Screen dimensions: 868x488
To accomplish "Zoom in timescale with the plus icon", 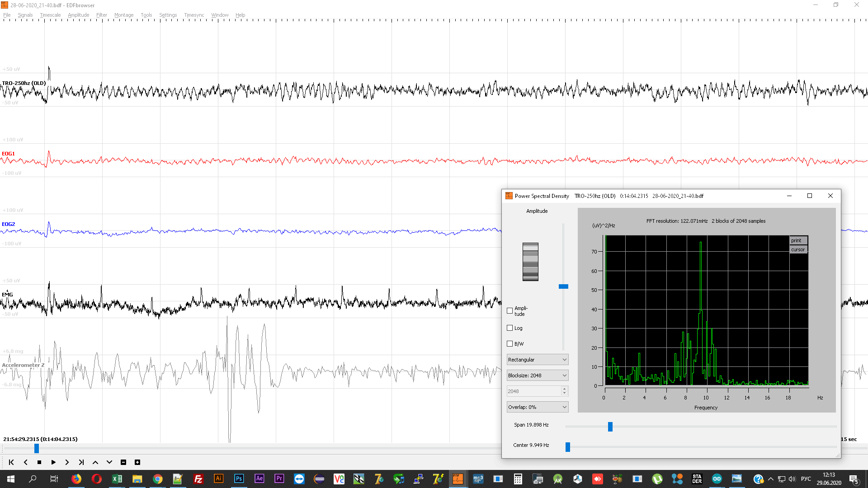I will [x=137, y=462].
